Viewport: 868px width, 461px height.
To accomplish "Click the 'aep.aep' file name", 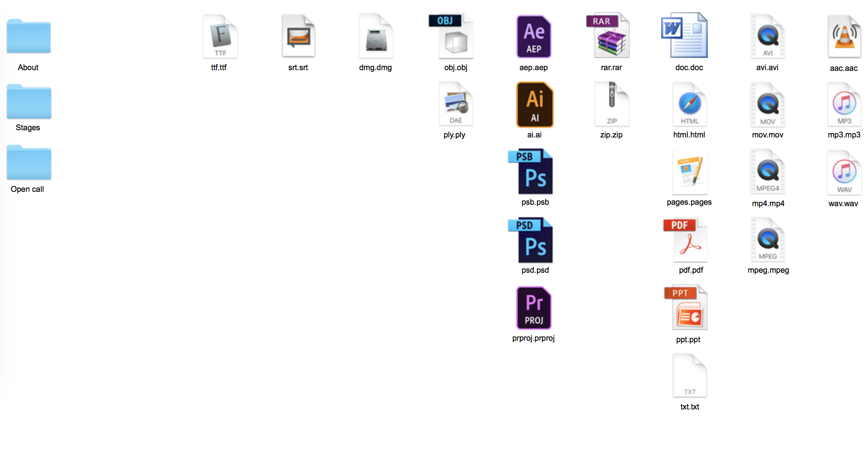I will (533, 67).
